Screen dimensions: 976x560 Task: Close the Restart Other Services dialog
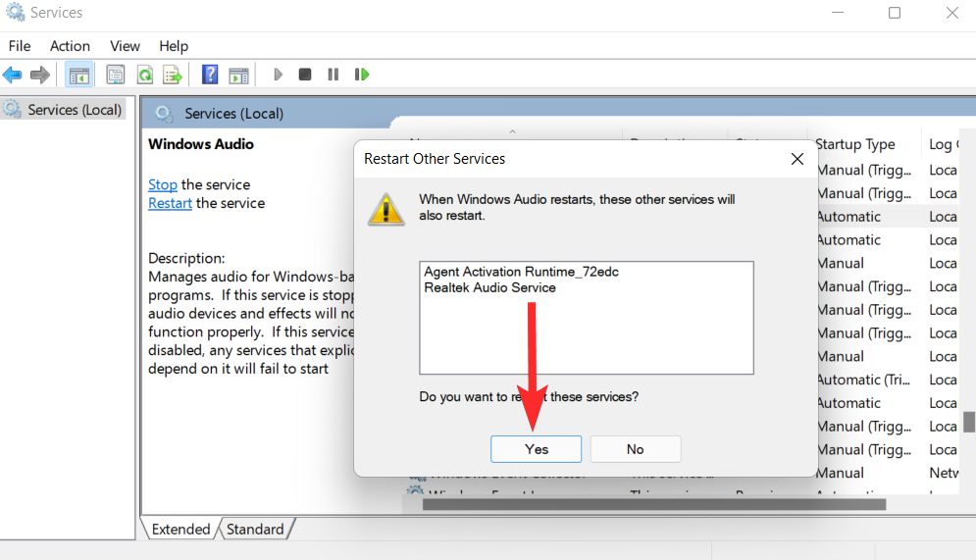(797, 159)
